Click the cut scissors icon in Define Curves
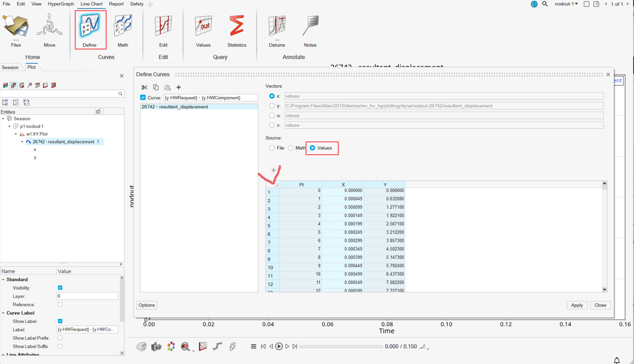The image size is (634, 364). coord(144,88)
